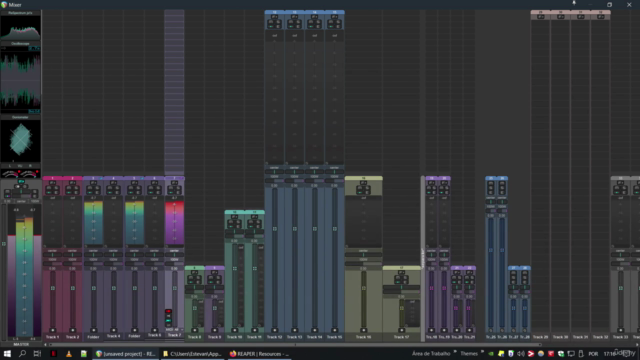Arm Track 33 for recording
The width and height of the screenshot is (640, 360).
click(x=620, y=330)
